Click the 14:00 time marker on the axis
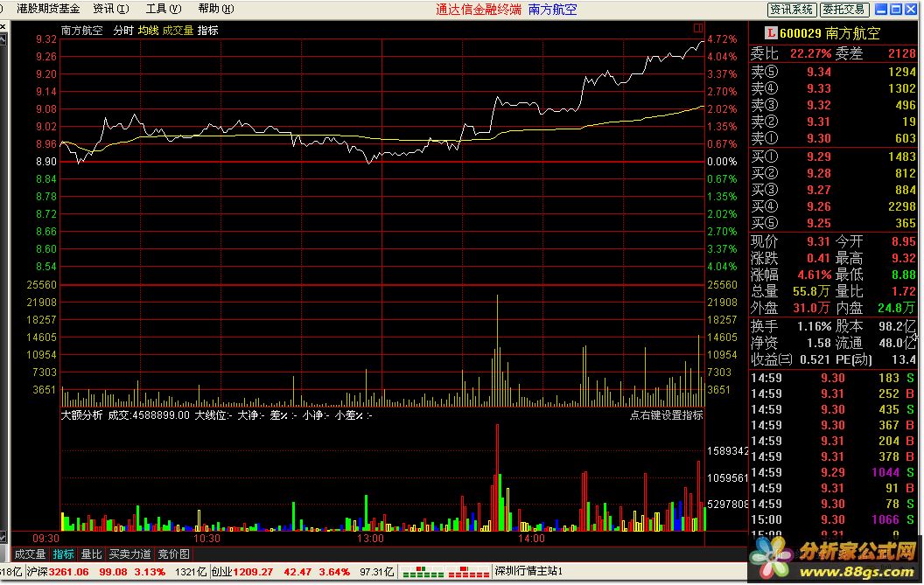 pyautogui.click(x=531, y=539)
